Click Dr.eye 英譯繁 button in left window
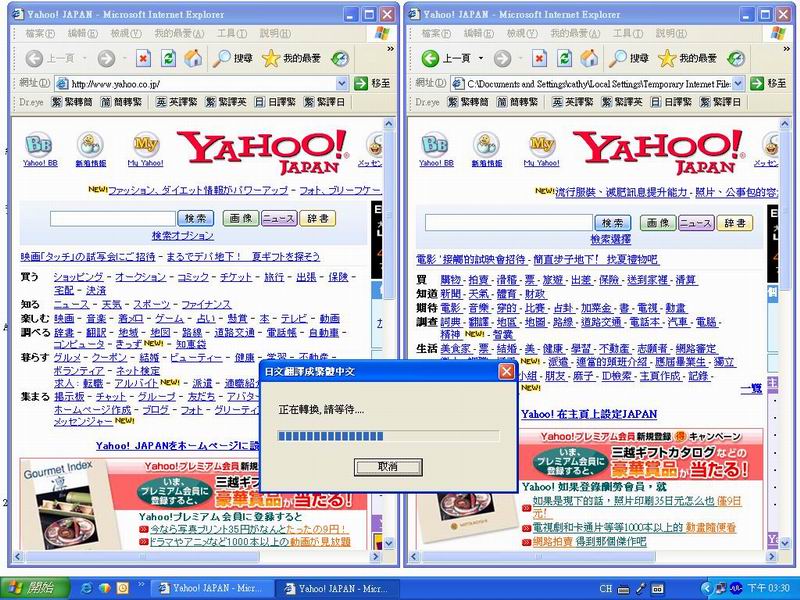Image resolution: width=800 pixels, height=600 pixels. click(x=177, y=102)
